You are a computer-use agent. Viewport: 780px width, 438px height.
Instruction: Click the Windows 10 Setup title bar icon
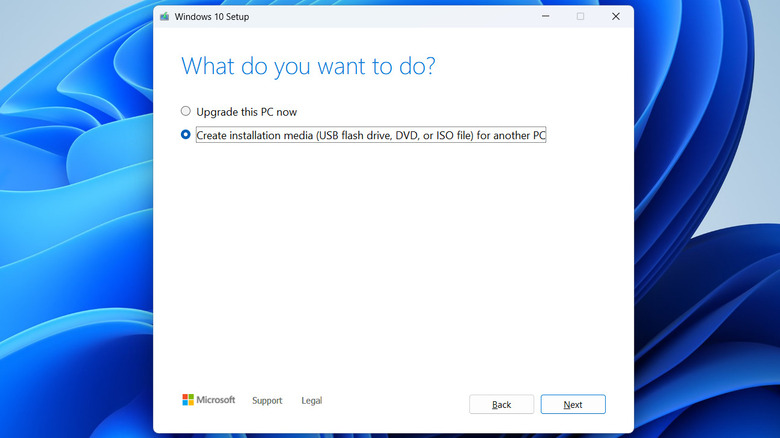[x=165, y=16]
